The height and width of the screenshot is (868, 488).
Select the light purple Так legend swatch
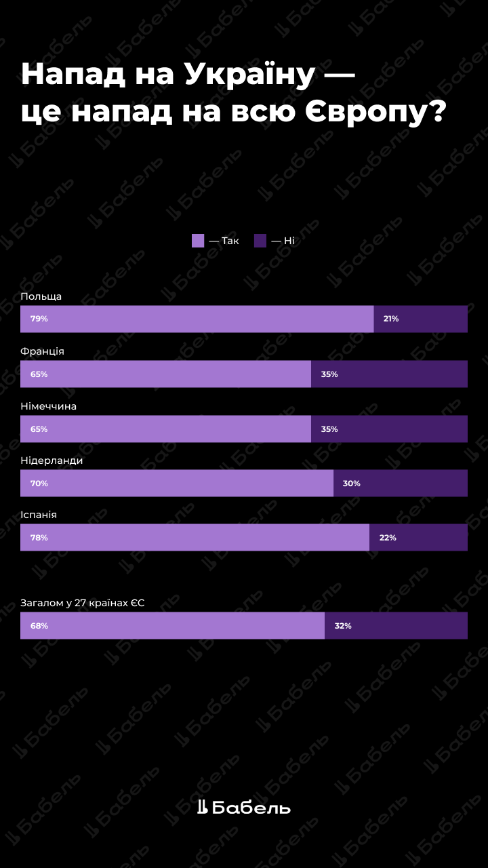[x=198, y=241]
